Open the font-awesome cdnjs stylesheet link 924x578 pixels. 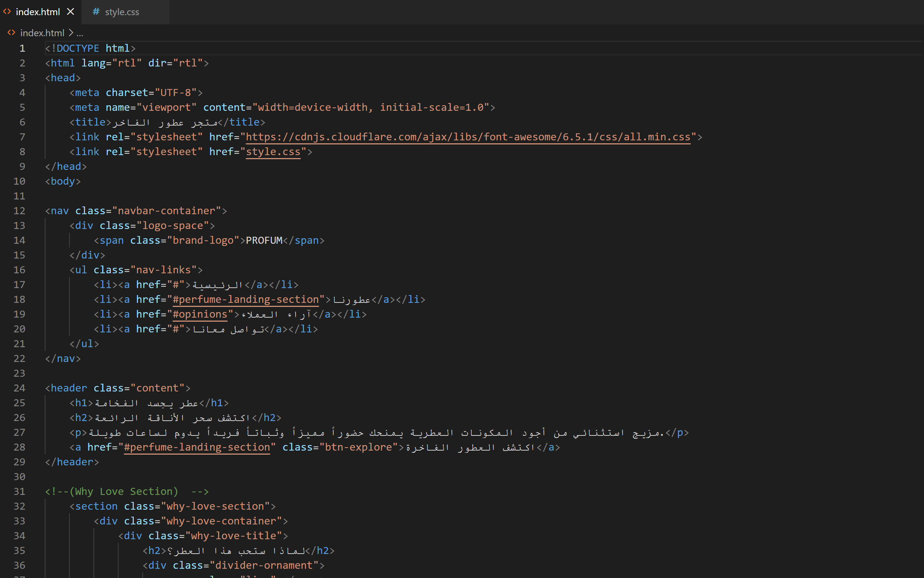468,137
